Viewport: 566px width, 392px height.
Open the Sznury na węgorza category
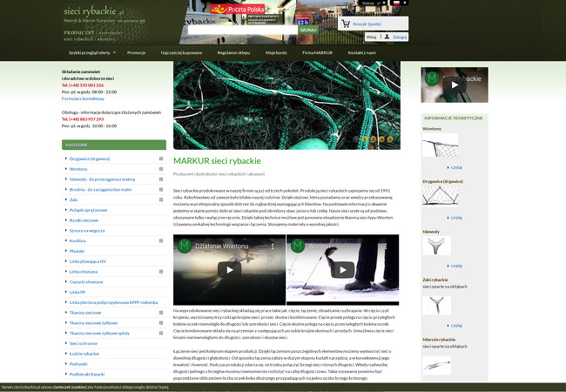pyautogui.click(x=87, y=231)
